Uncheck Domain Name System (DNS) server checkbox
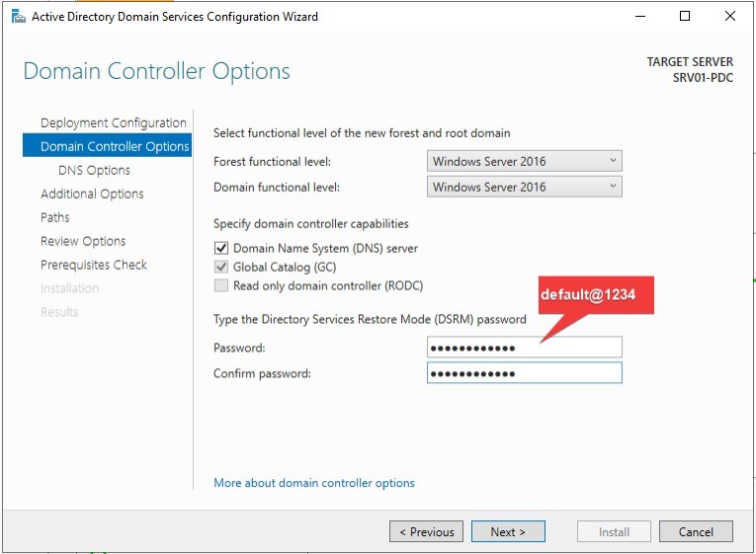The width and height of the screenshot is (756, 554). [x=221, y=249]
